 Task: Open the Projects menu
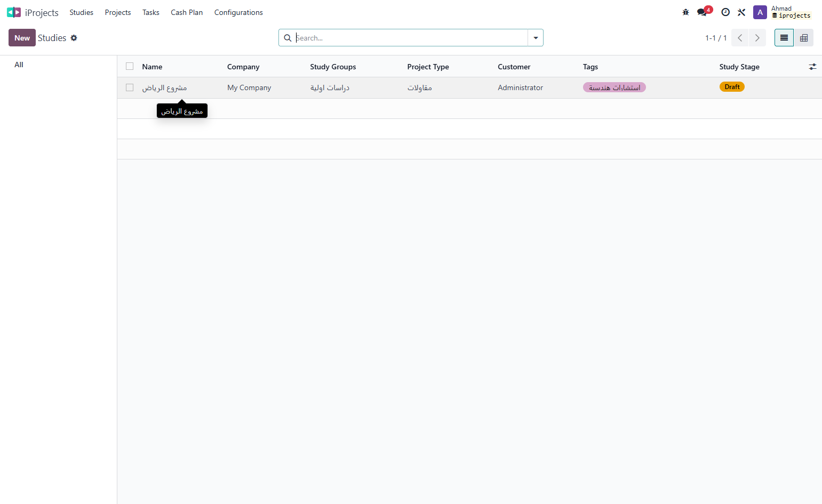click(x=118, y=12)
